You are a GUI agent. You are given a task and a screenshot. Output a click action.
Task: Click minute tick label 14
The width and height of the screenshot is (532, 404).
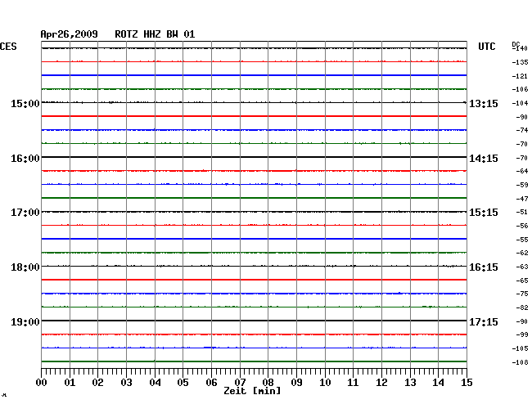pyautogui.click(x=438, y=383)
